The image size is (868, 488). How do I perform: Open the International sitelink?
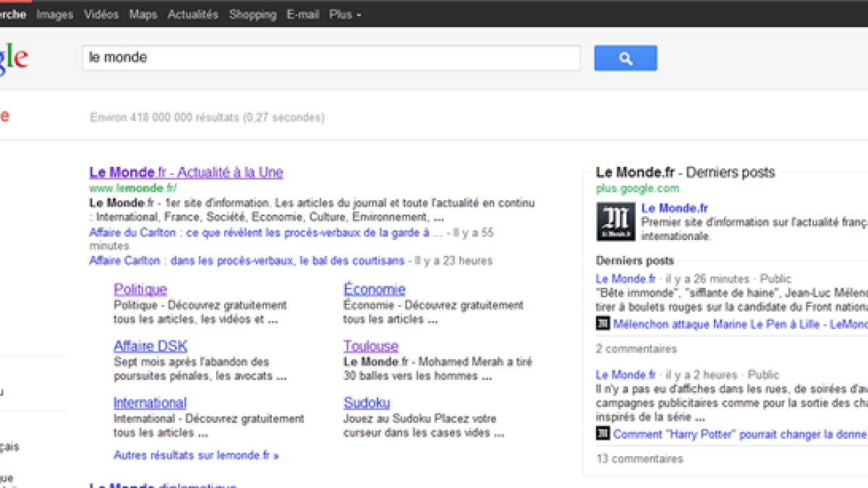point(150,403)
